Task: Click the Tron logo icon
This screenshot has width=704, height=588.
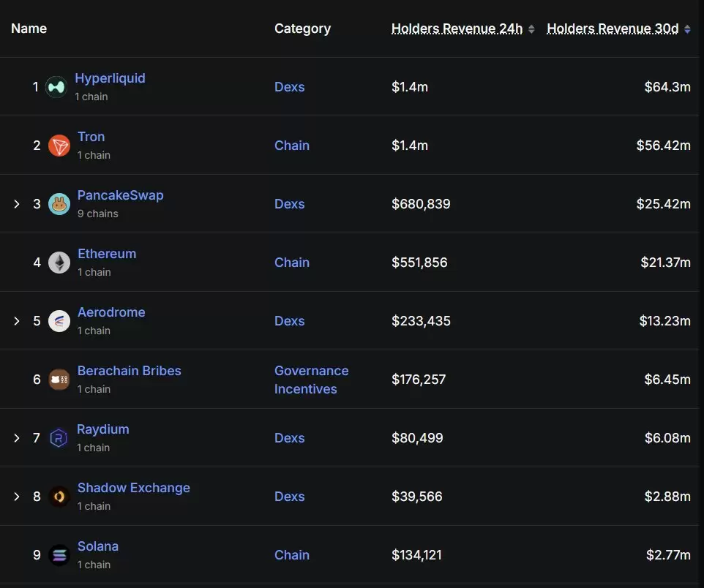Action: coord(59,146)
